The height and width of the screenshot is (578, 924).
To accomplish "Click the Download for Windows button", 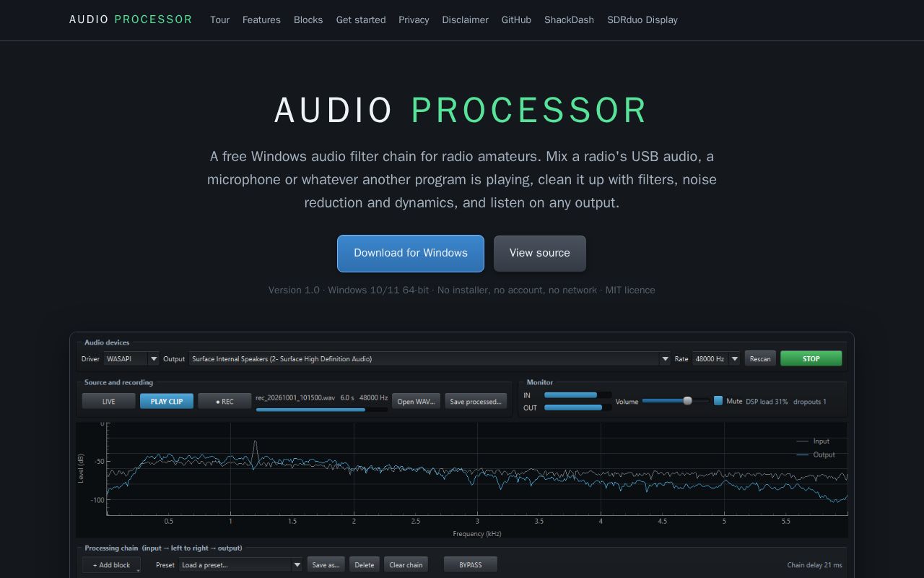I will [x=411, y=253].
